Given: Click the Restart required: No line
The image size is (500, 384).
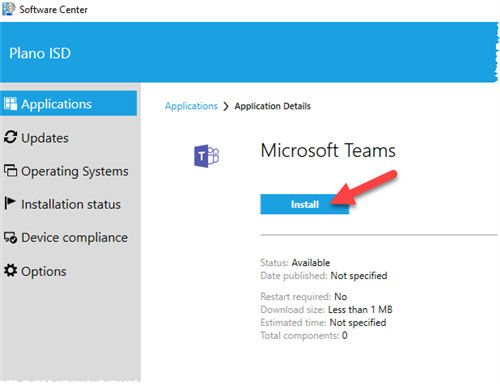Looking at the screenshot, I should [304, 296].
